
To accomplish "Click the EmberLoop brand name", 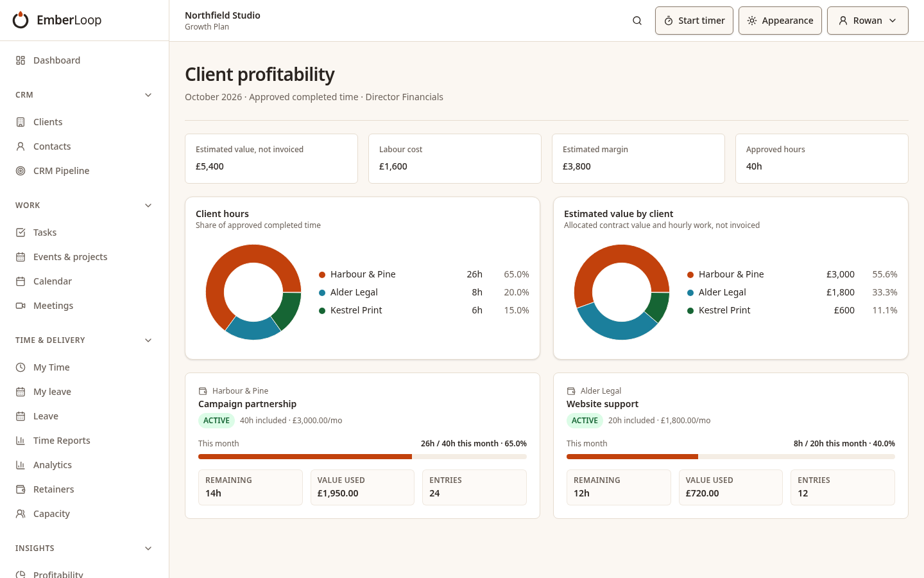I will point(69,20).
